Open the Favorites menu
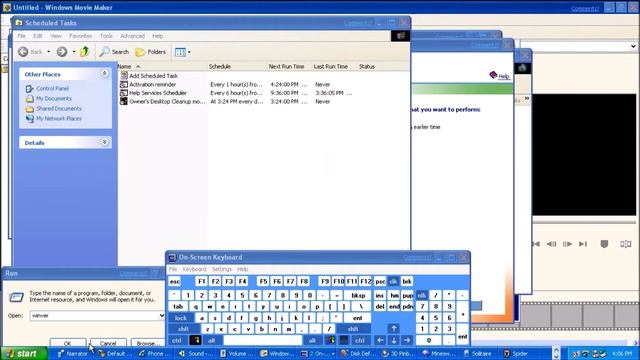Viewport: 640px width, 360px height. click(x=80, y=36)
